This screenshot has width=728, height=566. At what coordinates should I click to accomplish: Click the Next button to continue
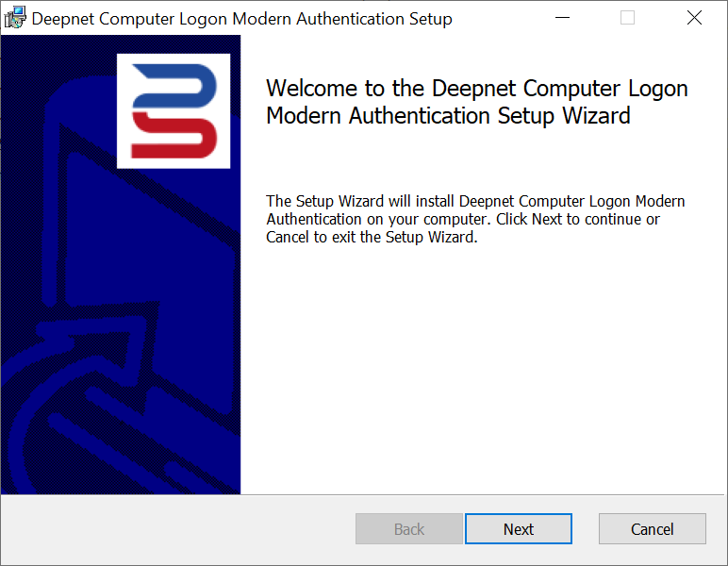[x=518, y=529]
